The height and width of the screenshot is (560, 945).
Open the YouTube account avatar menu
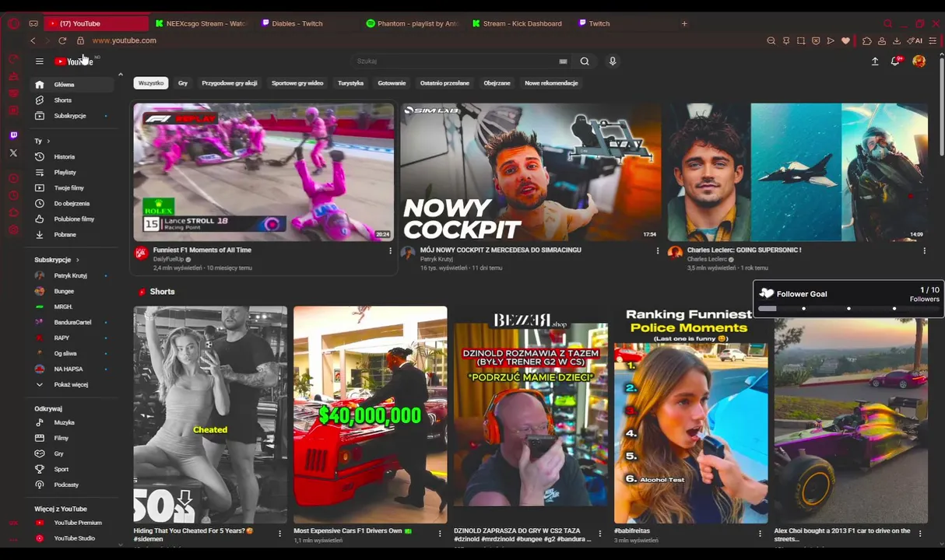point(919,61)
